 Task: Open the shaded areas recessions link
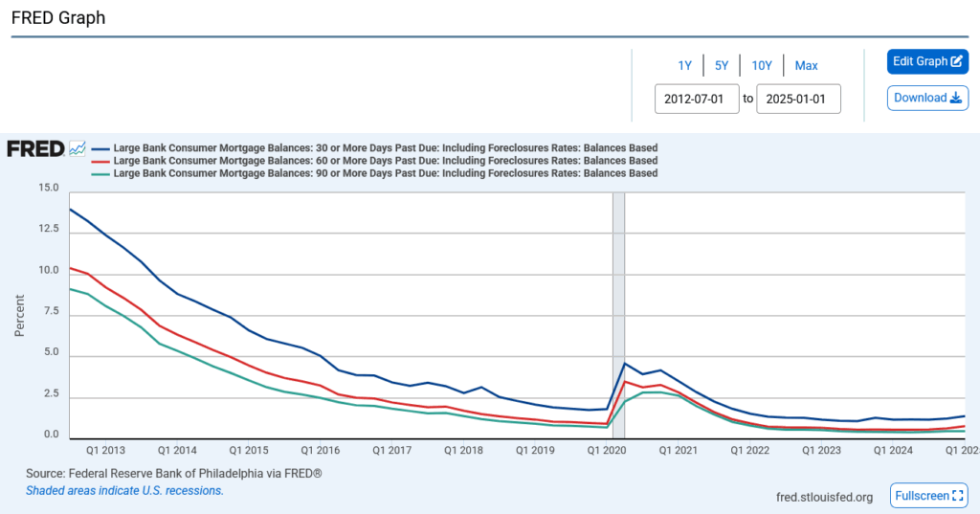pyautogui.click(x=124, y=490)
